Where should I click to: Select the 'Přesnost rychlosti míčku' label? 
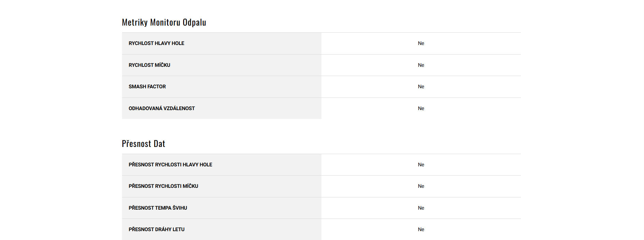coord(163,186)
